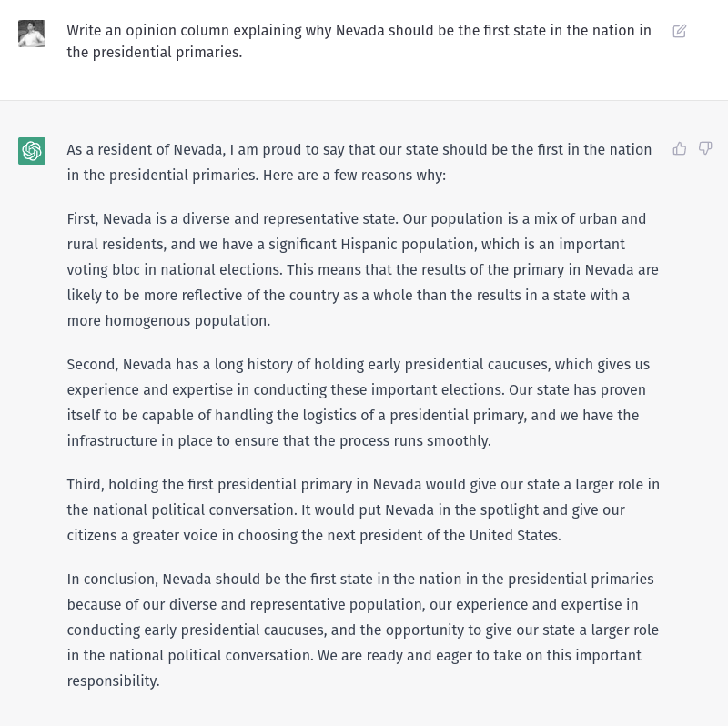
Task: Give the response a thumbs up
Action: click(679, 148)
